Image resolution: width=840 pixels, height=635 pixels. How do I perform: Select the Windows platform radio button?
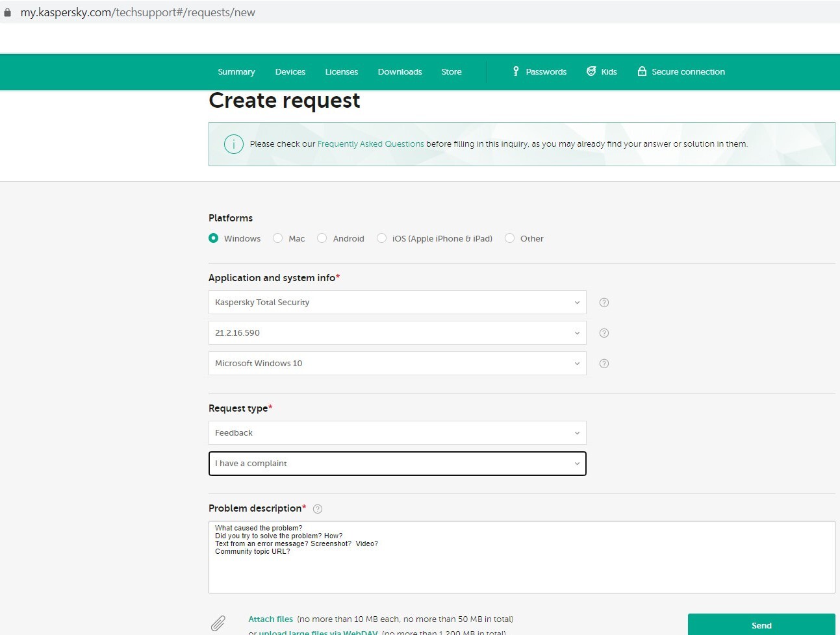pyautogui.click(x=214, y=238)
